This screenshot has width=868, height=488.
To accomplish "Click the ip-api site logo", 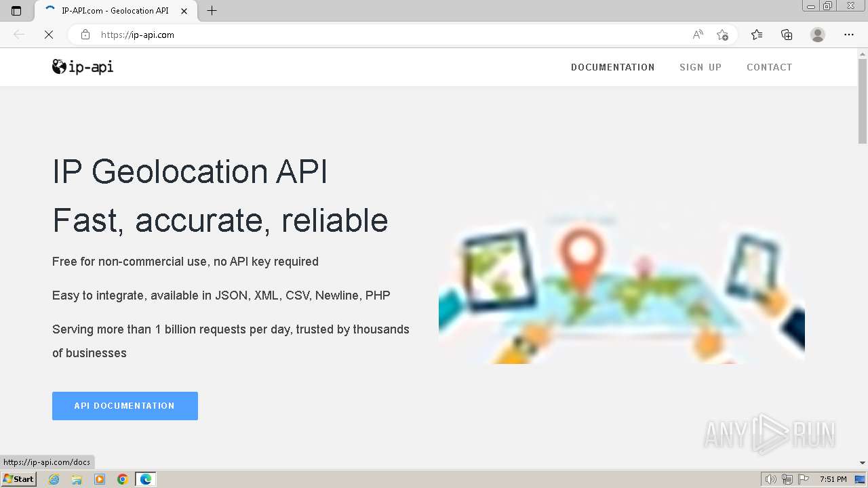I will (83, 66).
